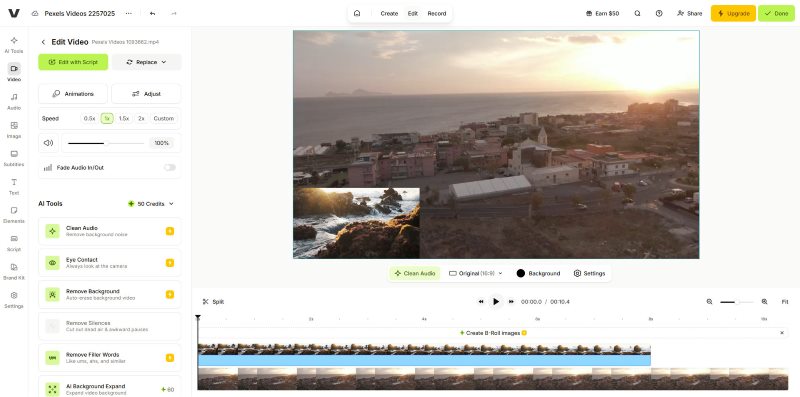Click the timeline zoom slider
The image size is (800, 397).
pos(736,302)
